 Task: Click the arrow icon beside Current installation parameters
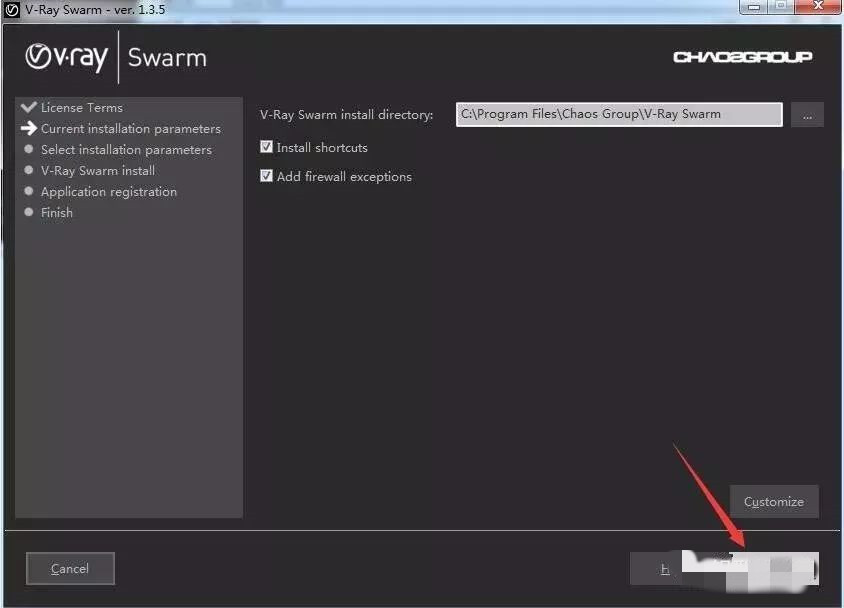[28, 128]
